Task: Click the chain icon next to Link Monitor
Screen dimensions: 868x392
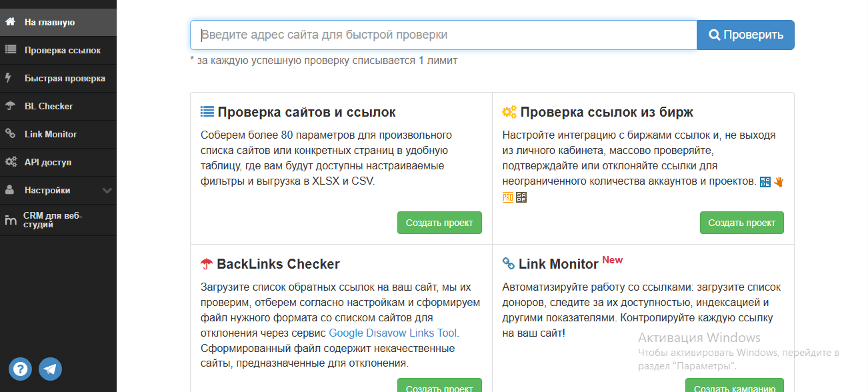Action: [x=9, y=134]
